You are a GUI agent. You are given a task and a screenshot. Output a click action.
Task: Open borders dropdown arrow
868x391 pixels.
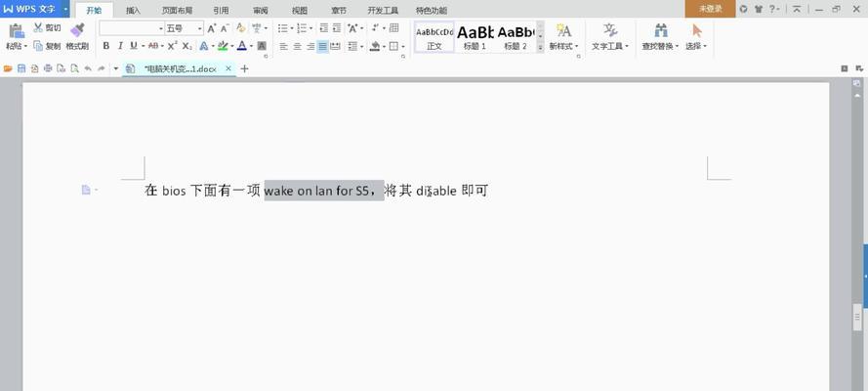click(x=403, y=46)
